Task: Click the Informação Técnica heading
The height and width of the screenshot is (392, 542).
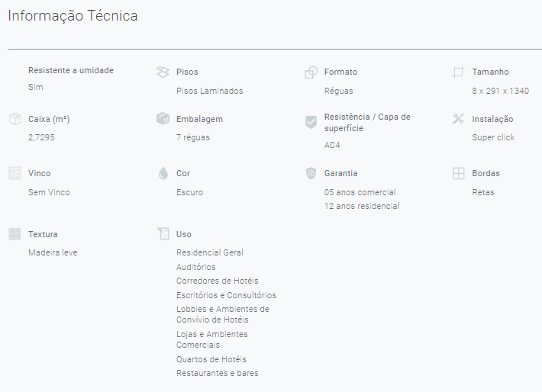Action: pos(73,16)
